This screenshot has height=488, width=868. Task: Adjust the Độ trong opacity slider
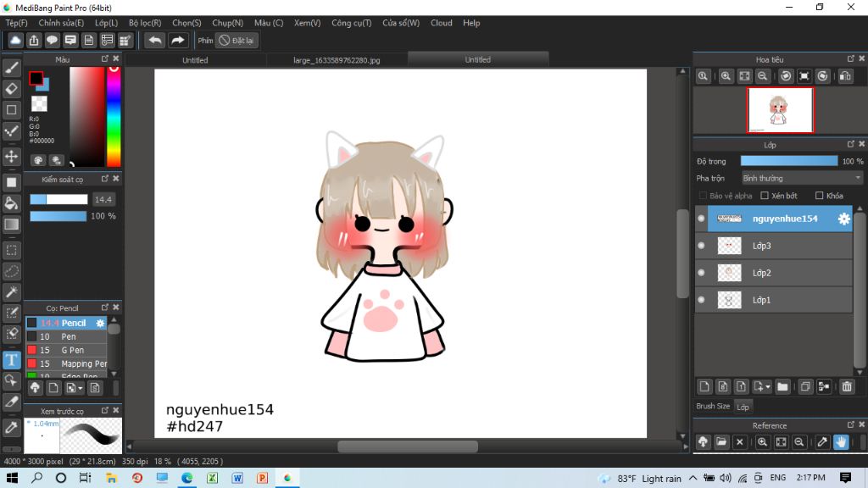pos(789,161)
